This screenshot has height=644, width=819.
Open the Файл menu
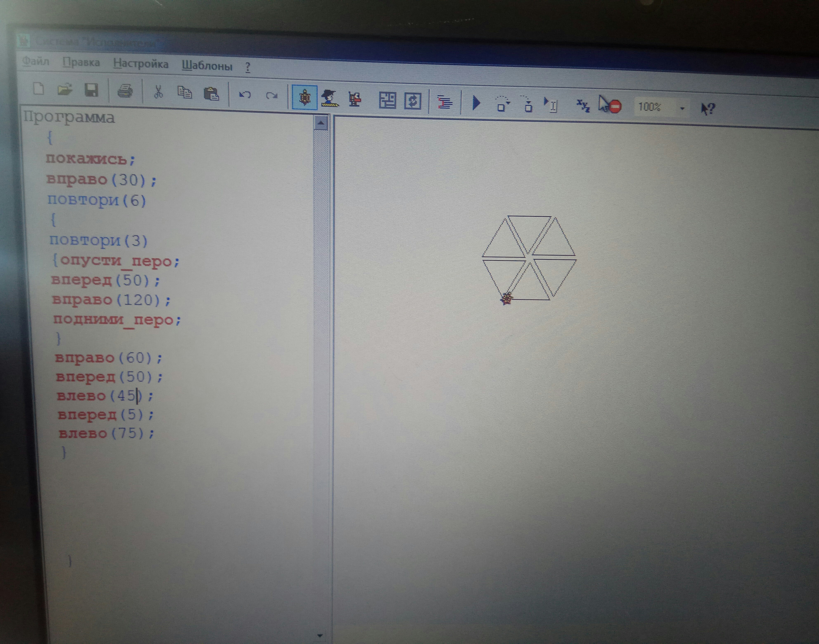click(36, 61)
